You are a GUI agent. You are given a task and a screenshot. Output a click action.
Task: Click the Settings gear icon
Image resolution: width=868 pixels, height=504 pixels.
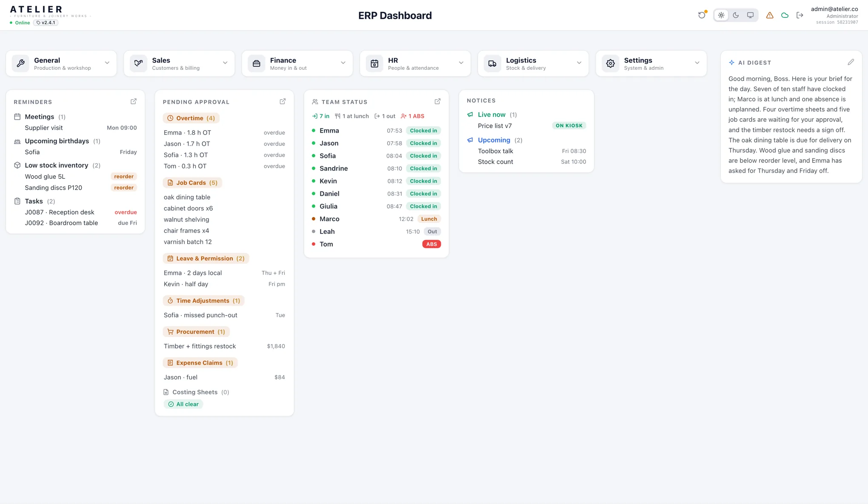[611, 63]
